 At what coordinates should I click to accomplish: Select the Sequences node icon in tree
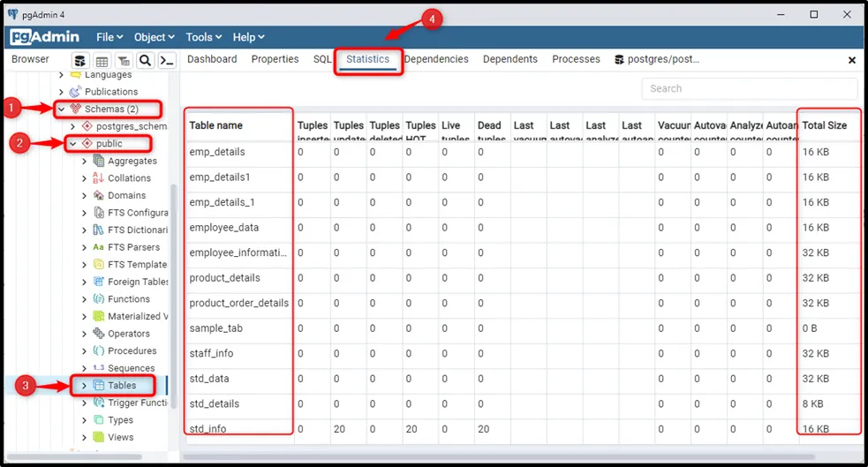(x=99, y=368)
